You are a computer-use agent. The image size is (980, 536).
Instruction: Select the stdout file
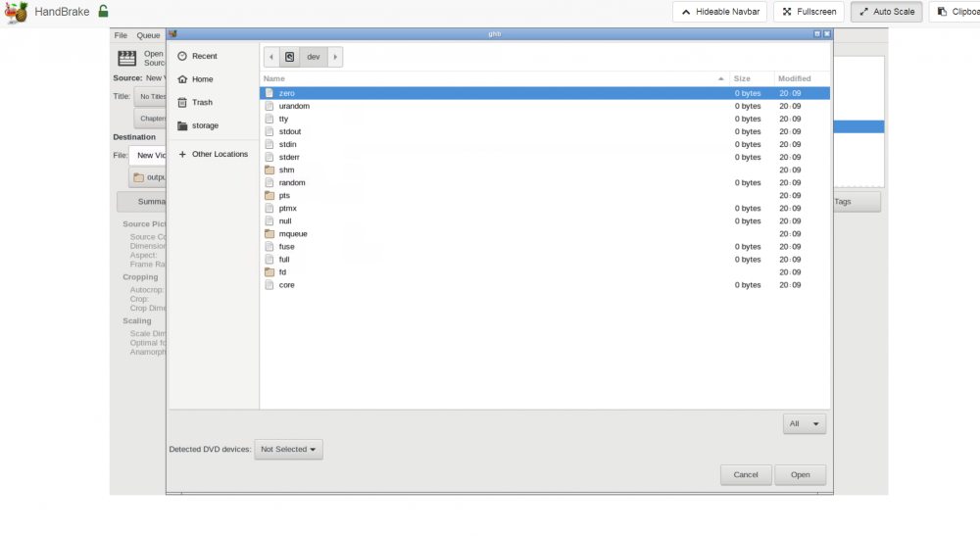[x=544, y=132]
